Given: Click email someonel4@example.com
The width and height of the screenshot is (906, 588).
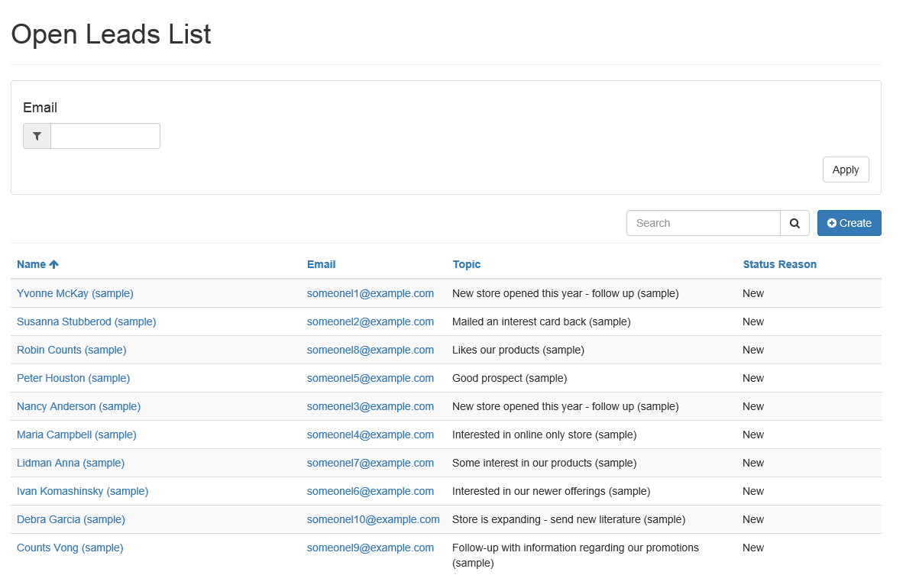Looking at the screenshot, I should tap(370, 435).
